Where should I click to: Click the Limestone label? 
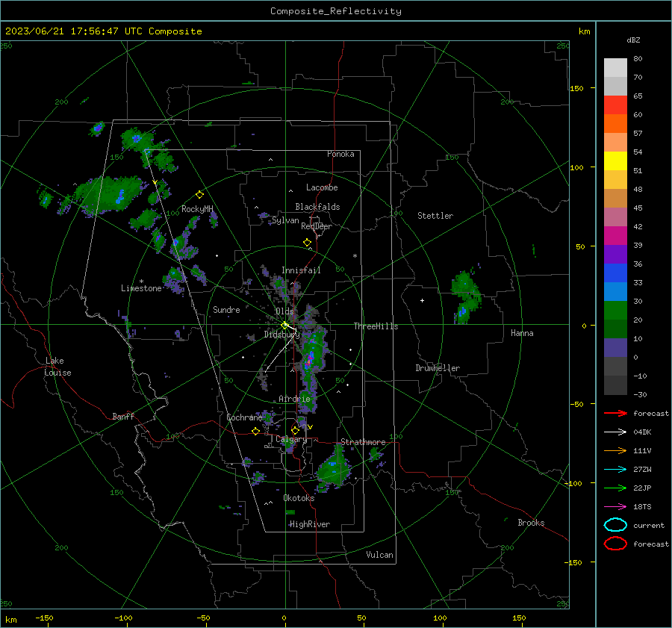141,288
